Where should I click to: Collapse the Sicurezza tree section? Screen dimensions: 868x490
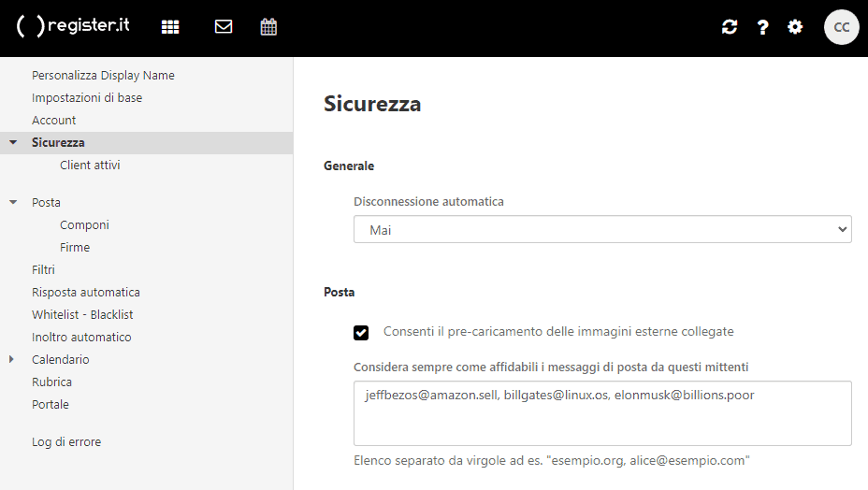coord(13,143)
